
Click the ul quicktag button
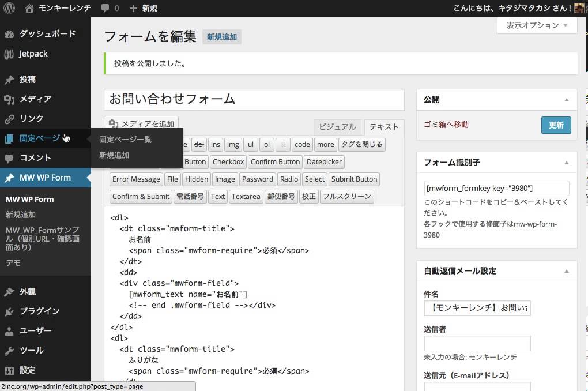coord(251,145)
